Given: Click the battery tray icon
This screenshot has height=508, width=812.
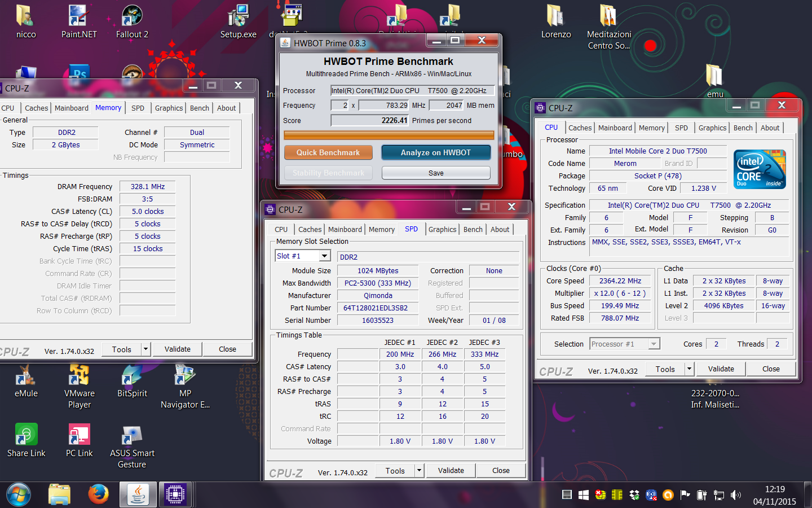Looking at the screenshot, I should (x=702, y=495).
